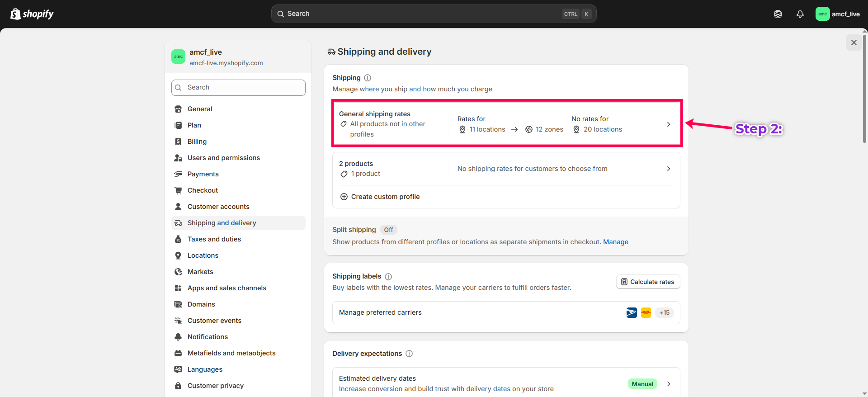
Task: Open Estimated delivery dates chevron
Action: pos(669,384)
